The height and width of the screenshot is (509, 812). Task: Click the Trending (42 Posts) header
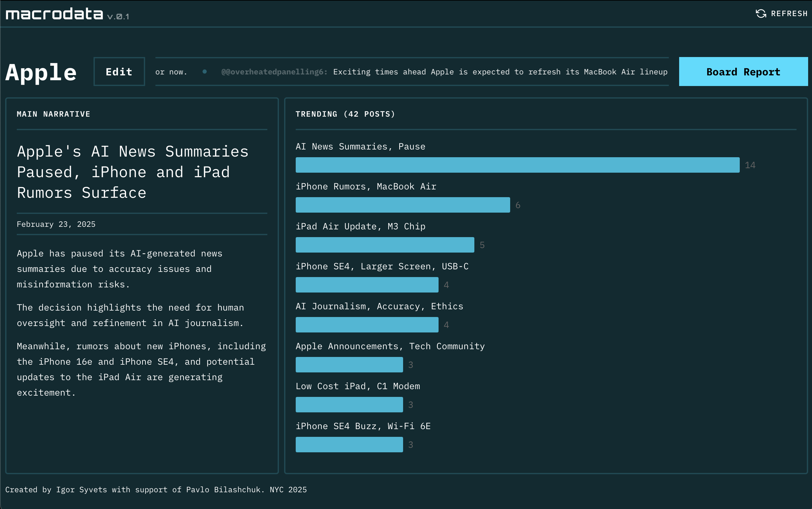[x=345, y=114]
